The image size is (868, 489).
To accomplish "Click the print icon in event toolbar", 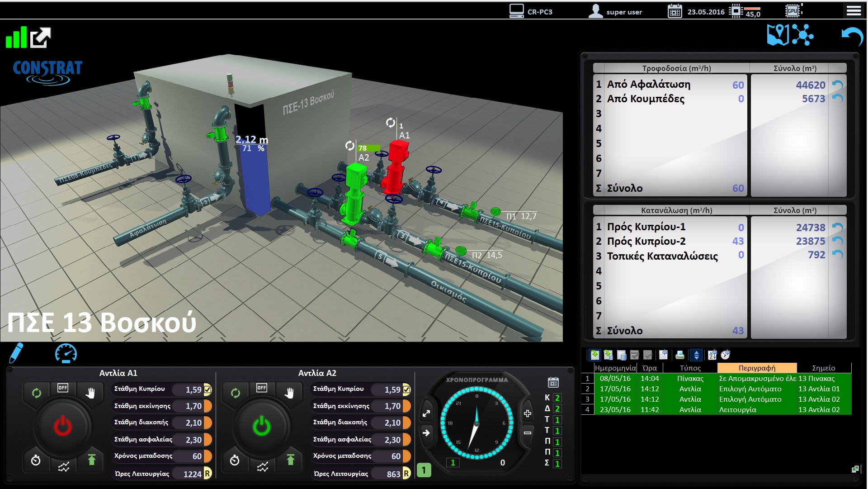I will 679,355.
